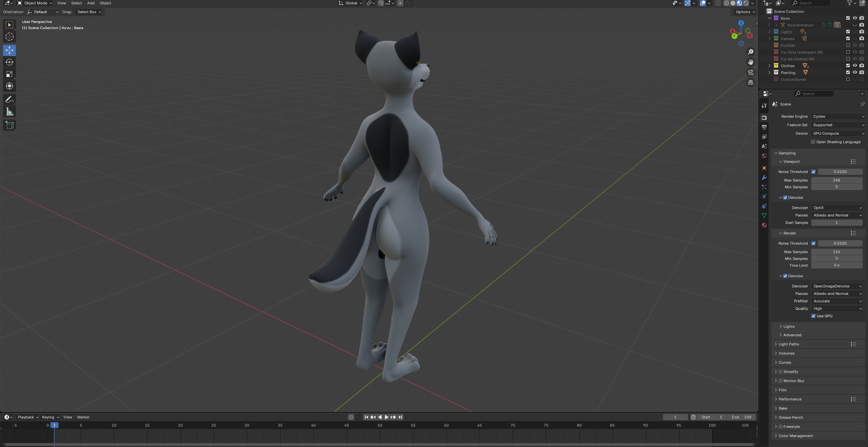Enable the Fur\Hair collection checkbox
The height and width of the screenshot is (447, 868).
(x=848, y=45)
